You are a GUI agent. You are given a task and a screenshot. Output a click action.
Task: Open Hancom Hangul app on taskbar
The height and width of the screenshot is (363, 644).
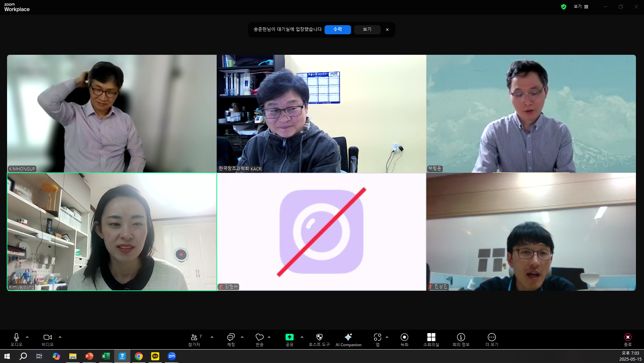pos(122,356)
